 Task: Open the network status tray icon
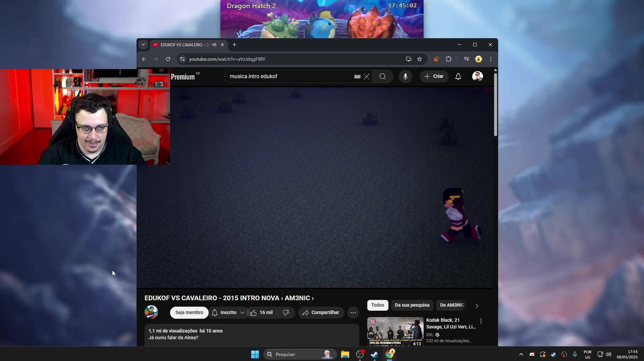[x=600, y=354]
